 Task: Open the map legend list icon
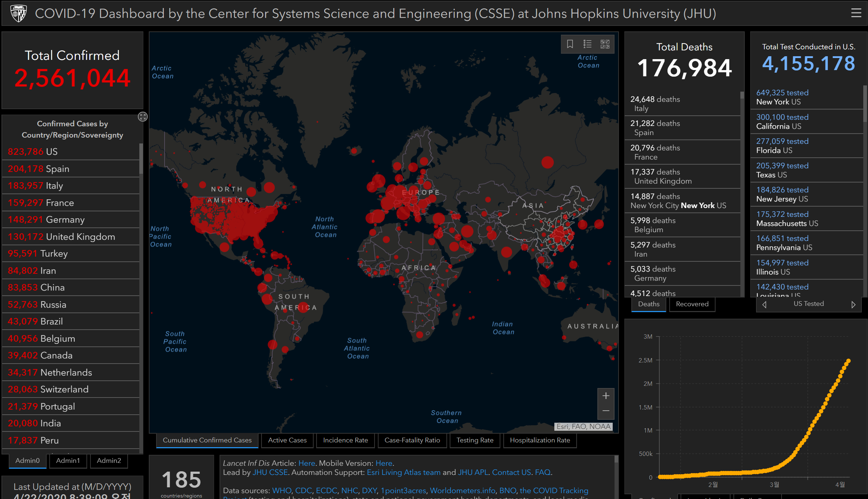(x=588, y=44)
